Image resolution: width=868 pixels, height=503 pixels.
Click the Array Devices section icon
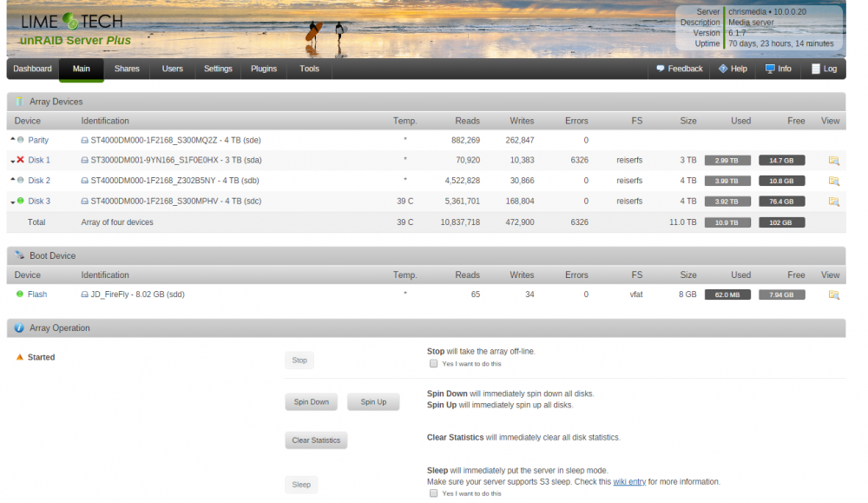coord(19,102)
